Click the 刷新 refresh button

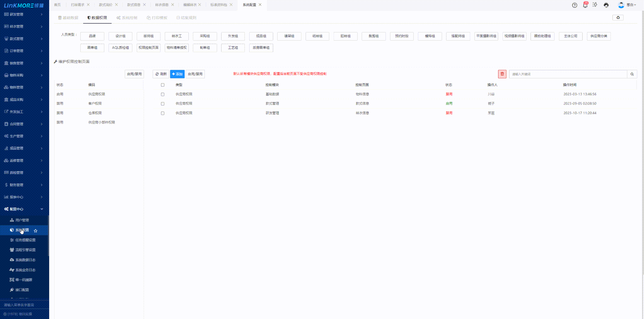(x=161, y=74)
